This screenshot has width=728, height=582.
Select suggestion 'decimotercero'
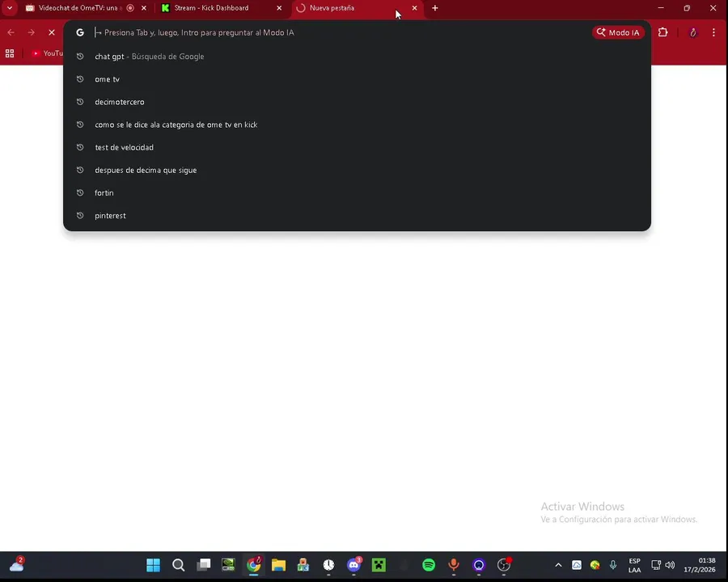357,102
